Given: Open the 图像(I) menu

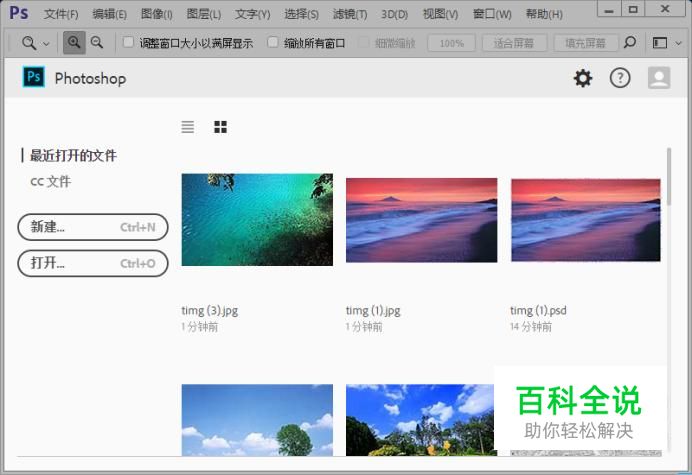Looking at the screenshot, I should (x=156, y=14).
